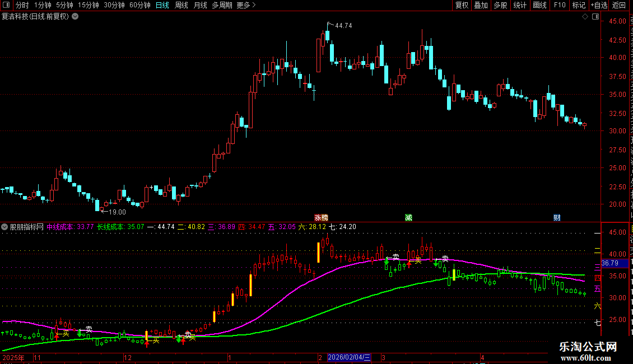The image size is (633, 364).
Task: Open the 股朋指标网 indicator dropdown icon
Action: click(x=4, y=227)
